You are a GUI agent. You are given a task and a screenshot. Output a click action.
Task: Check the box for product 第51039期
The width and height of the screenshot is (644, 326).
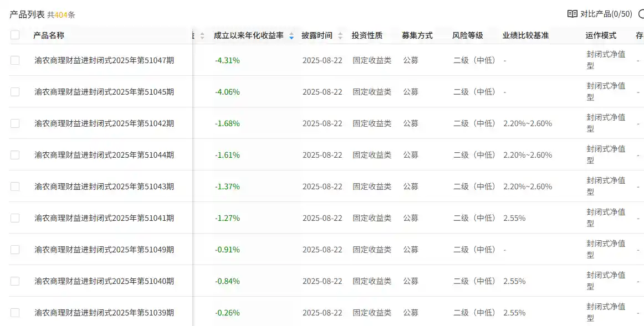point(14,312)
